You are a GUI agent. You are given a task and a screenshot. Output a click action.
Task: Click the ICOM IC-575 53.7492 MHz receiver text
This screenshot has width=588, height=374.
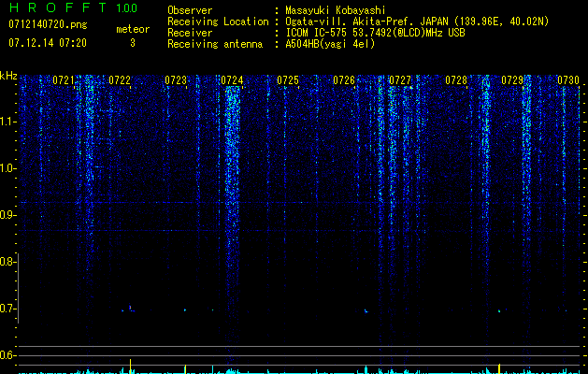point(375,33)
